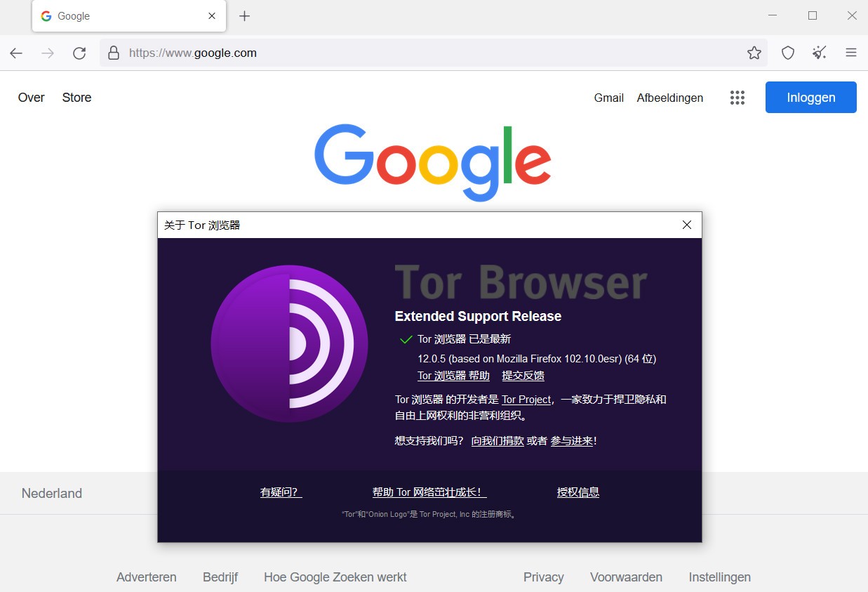Close the Google tab
Image resolution: width=868 pixels, height=592 pixels.
click(x=212, y=16)
